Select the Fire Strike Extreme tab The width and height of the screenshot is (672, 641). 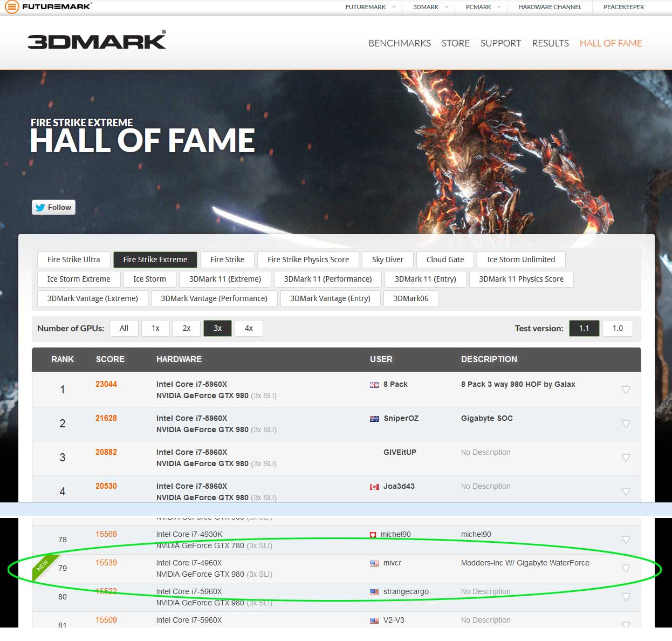tap(155, 260)
